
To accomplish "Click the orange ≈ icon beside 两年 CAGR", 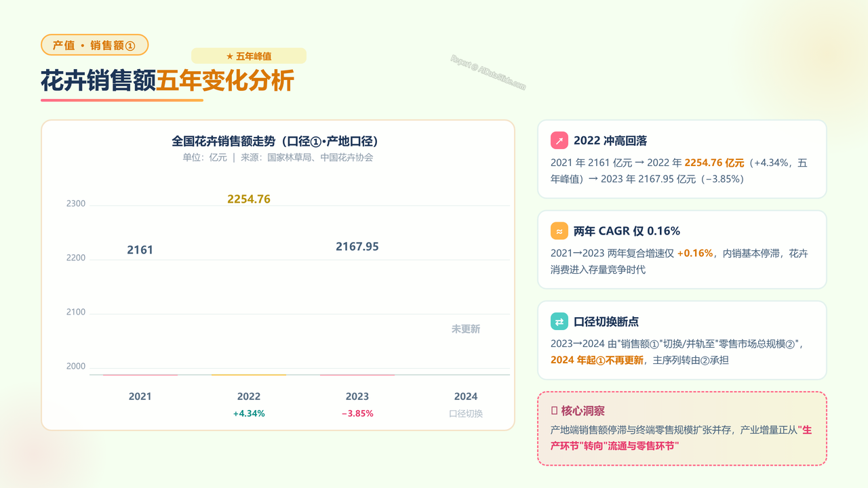I will coord(559,231).
